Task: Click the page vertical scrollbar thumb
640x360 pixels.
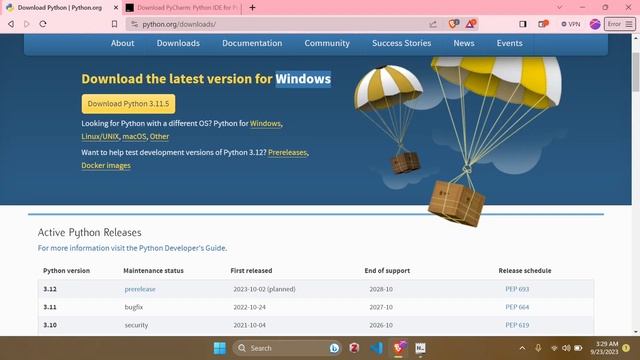Action: click(x=636, y=72)
